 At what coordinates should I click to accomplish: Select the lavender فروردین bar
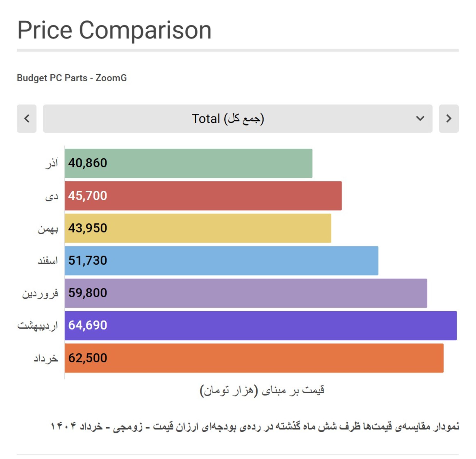click(x=246, y=293)
